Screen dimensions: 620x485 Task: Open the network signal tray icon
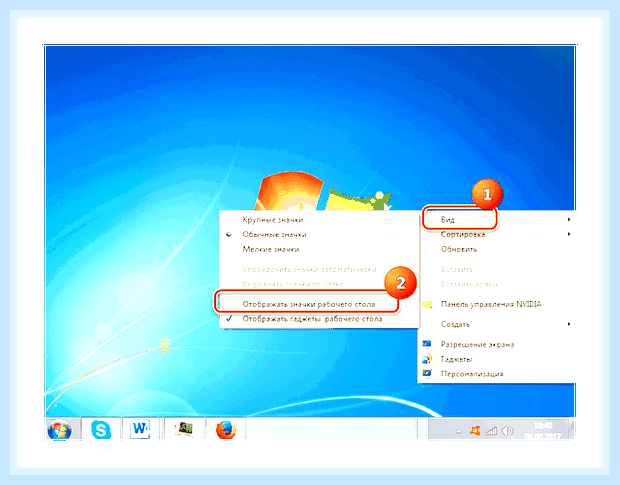point(491,430)
